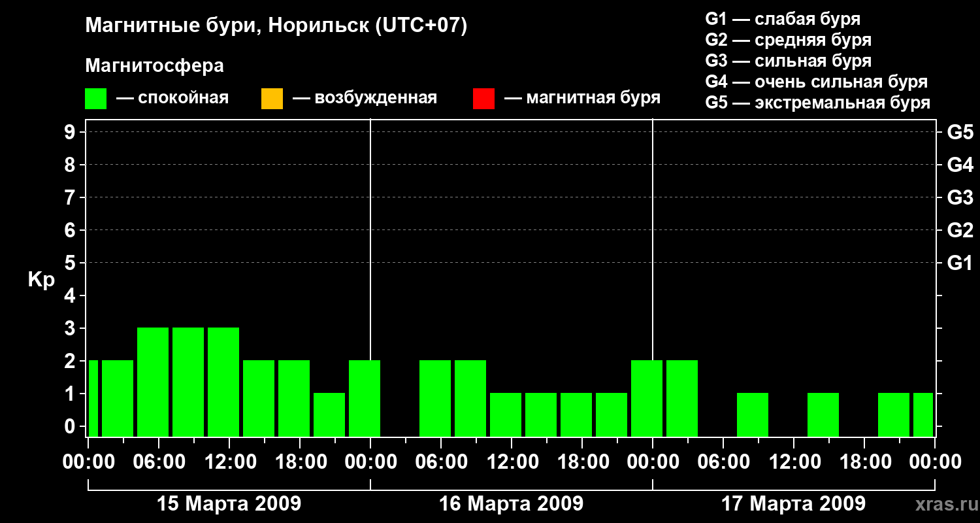Click the G5 — экстремальная буря line

click(x=818, y=103)
